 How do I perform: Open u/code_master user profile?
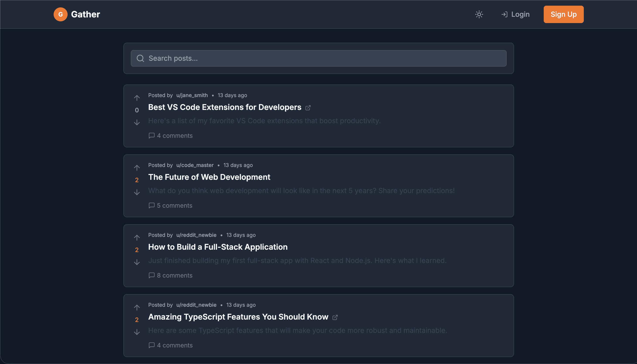pos(195,165)
